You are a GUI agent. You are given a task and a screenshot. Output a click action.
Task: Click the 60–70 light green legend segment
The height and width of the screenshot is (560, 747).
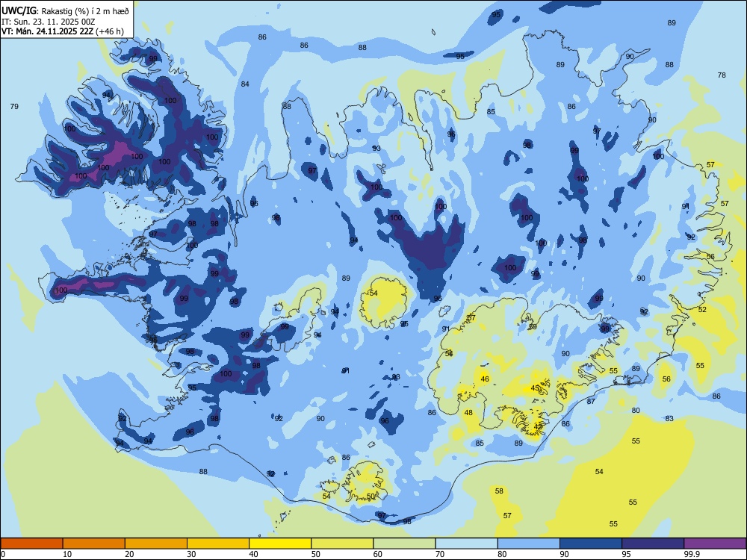[404, 544]
